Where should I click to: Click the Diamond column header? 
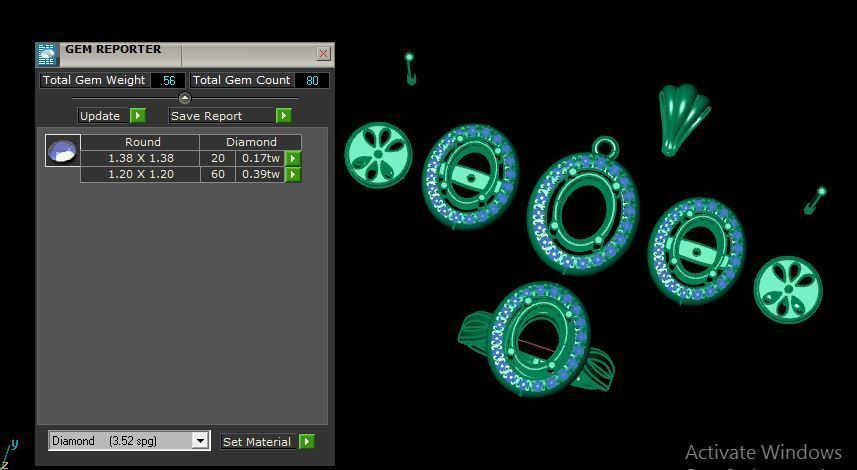(250, 142)
